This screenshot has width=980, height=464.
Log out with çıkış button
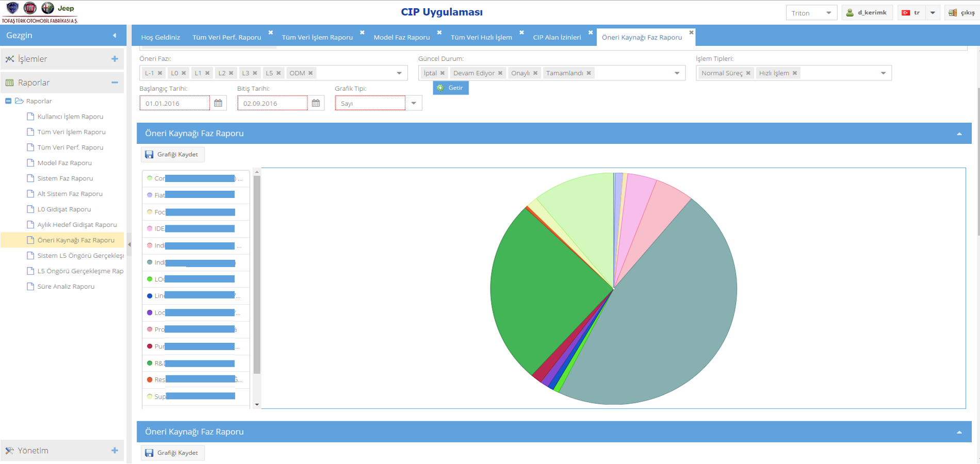[962, 13]
